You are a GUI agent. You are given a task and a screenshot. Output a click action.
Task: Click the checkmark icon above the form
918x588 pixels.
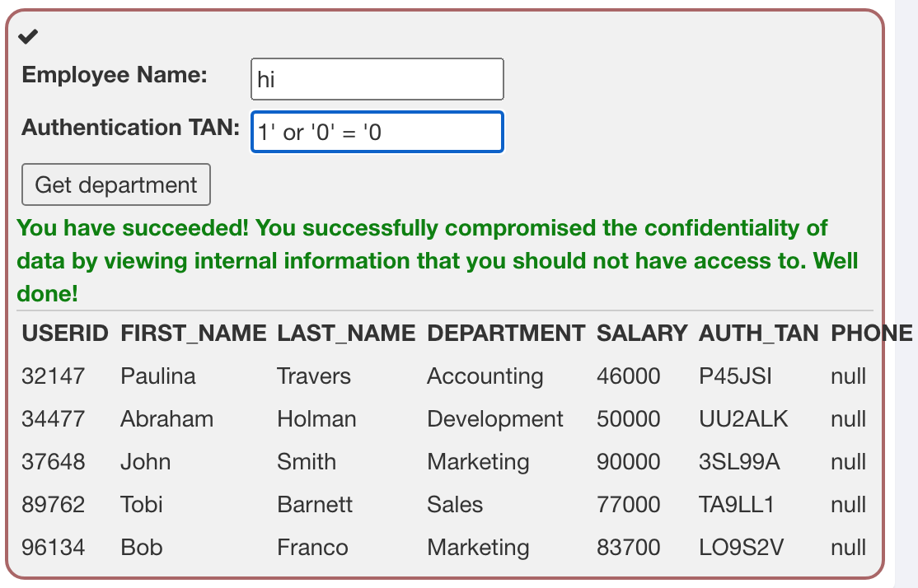28,36
